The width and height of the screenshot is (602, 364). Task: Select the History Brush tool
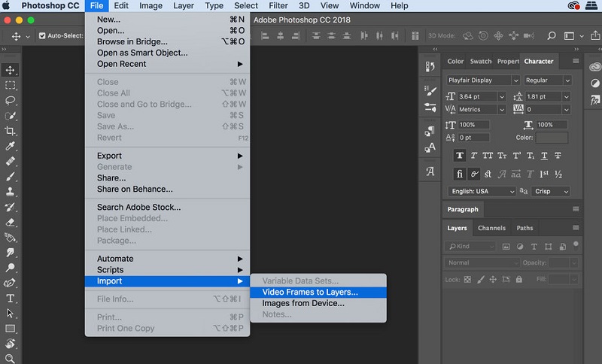pos(11,207)
